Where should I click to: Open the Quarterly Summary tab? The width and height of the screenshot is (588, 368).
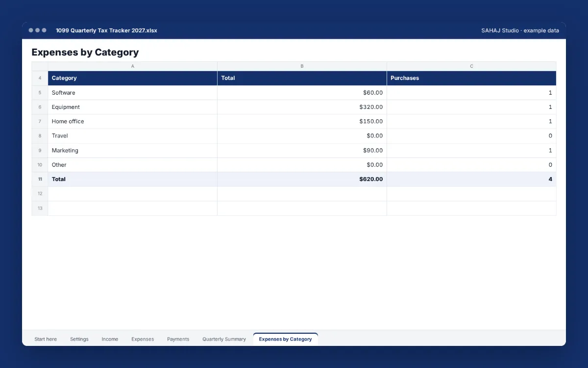point(224,339)
